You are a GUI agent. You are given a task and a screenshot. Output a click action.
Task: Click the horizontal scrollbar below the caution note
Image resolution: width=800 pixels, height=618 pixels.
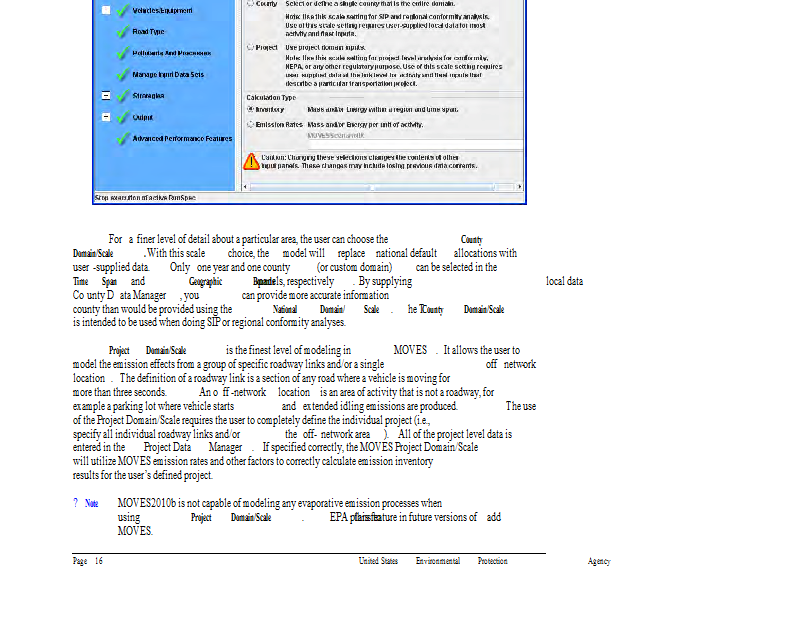pos(380,187)
